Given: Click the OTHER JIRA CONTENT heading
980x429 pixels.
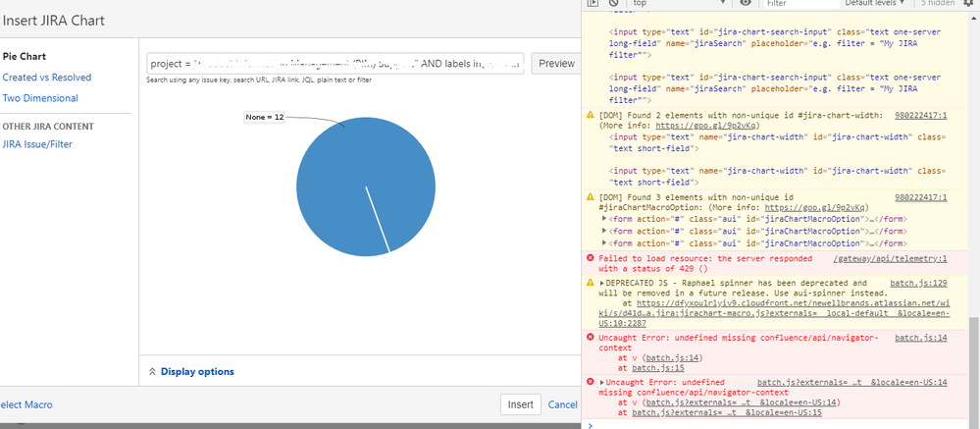Looking at the screenshot, I should click(48, 127).
